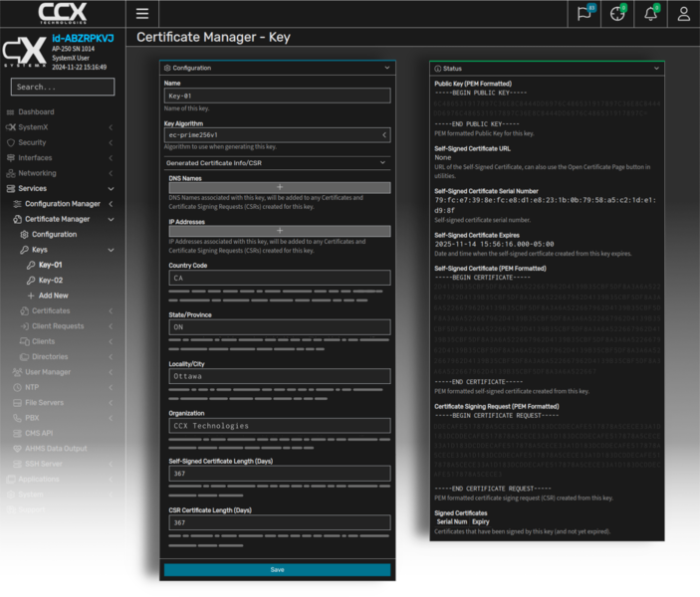Image resolution: width=700 pixels, height=597 pixels.
Task: Expand the Interfaces menu chevron
Action: coord(111,158)
